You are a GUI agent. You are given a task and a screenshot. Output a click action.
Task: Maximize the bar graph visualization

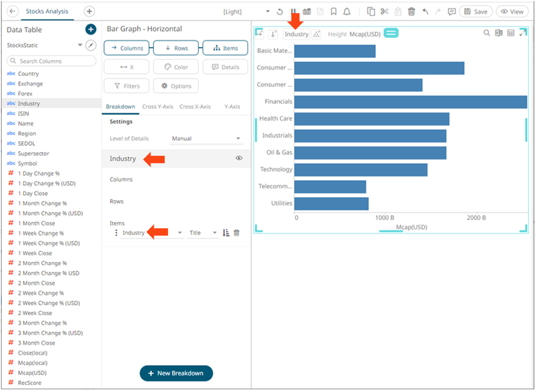[522, 33]
